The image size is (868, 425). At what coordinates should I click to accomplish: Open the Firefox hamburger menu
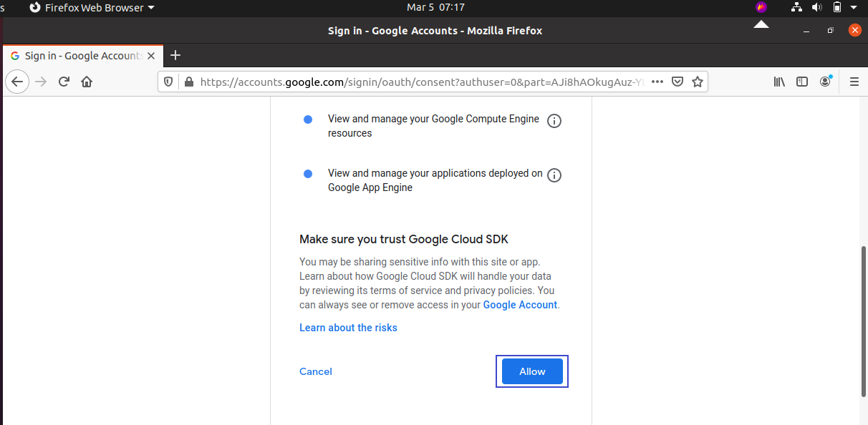pyautogui.click(x=854, y=82)
